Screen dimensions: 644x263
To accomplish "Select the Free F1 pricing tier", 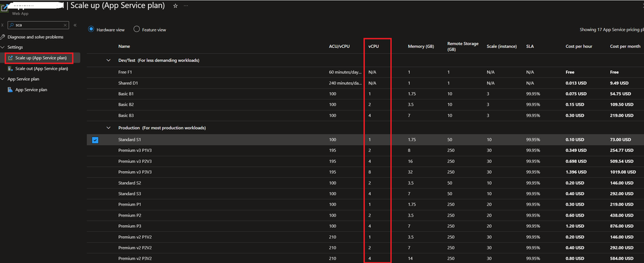I will coord(125,72).
